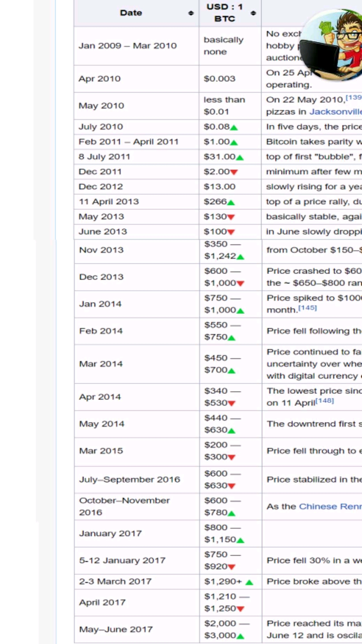This screenshot has width=362, height=644.
Task: Click the Date column header
Action: click(136, 13)
